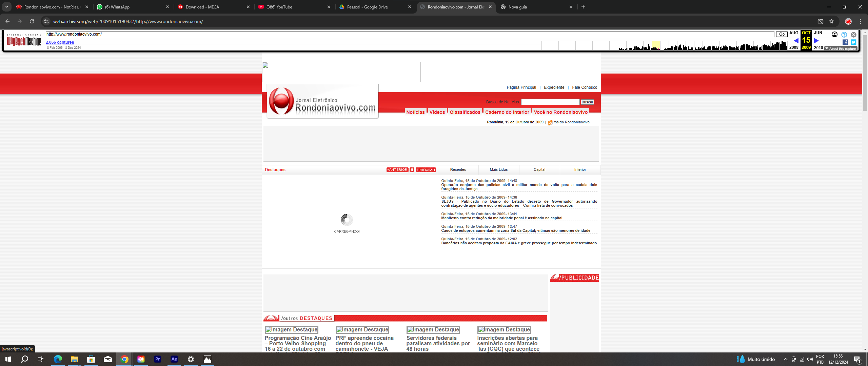868x366 pixels.
Task: Bookmark this page with the star icon
Action: tap(831, 21)
